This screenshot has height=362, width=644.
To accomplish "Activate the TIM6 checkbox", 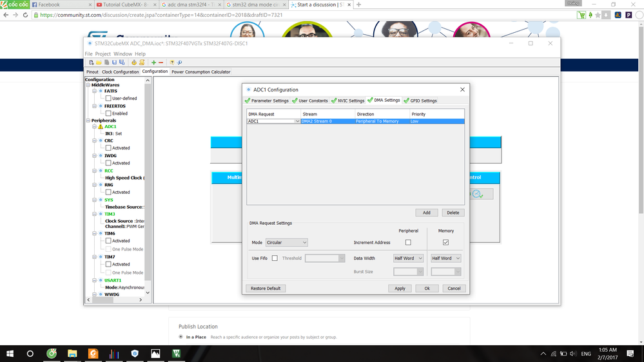I will (108, 240).
